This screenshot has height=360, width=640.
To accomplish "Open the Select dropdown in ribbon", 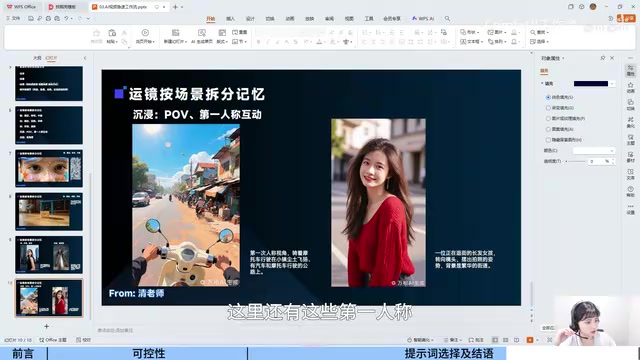I will 539,42.
